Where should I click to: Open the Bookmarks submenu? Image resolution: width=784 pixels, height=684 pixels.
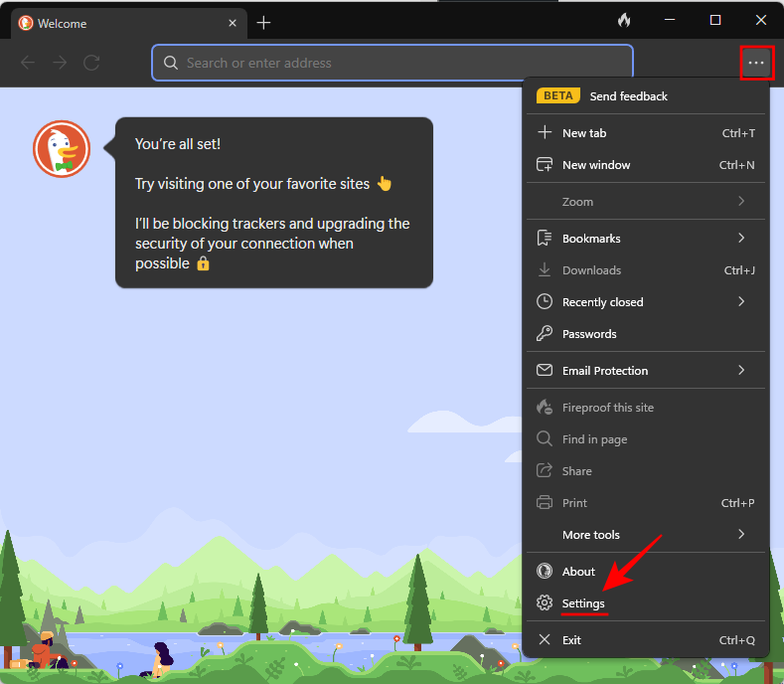pos(646,239)
